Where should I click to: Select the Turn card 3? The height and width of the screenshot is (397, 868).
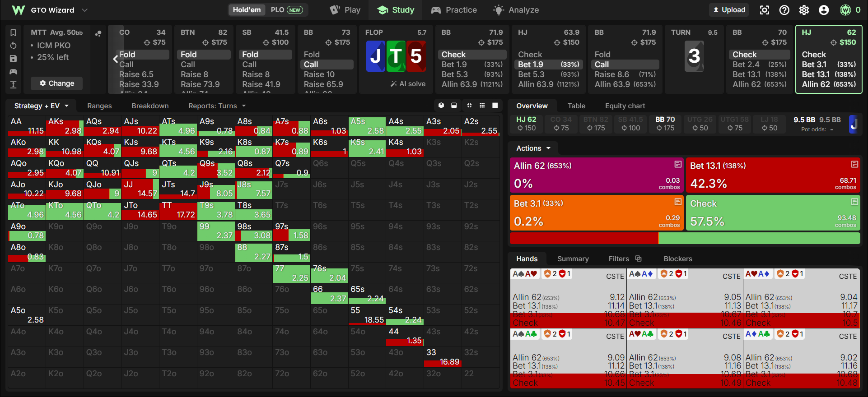(x=694, y=56)
